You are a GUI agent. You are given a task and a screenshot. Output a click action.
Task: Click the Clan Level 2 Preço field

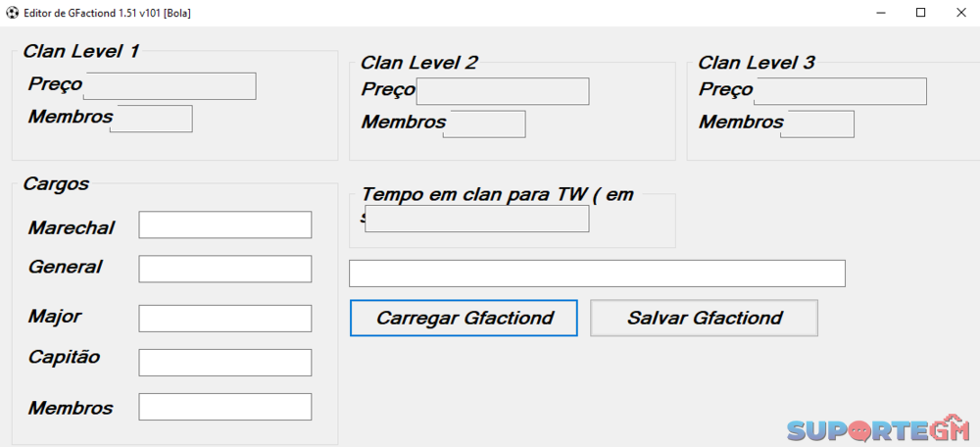tap(503, 91)
